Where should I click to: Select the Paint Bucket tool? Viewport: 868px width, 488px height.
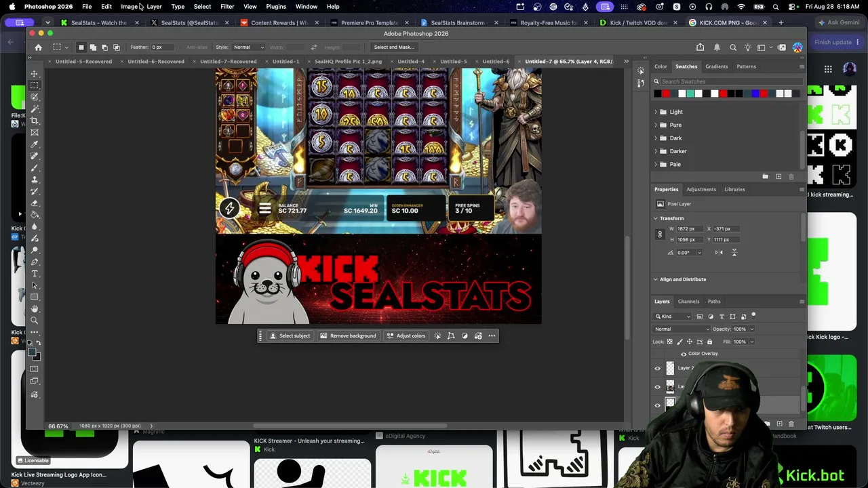[x=35, y=215]
